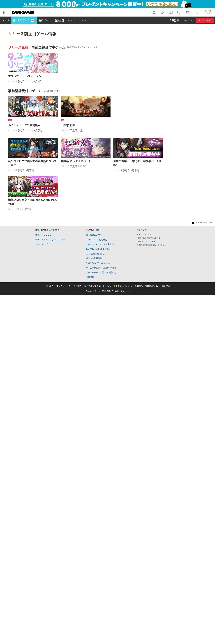The width and height of the screenshot is (215, 644).
Task: Go to adult FANZA link in header
Action: (x=208, y=12)
